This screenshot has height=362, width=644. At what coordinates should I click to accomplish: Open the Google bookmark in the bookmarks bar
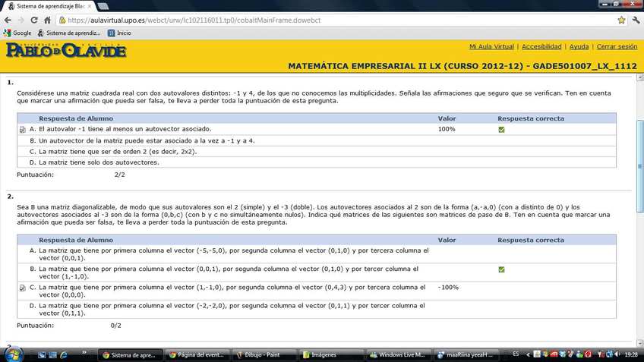[17, 33]
